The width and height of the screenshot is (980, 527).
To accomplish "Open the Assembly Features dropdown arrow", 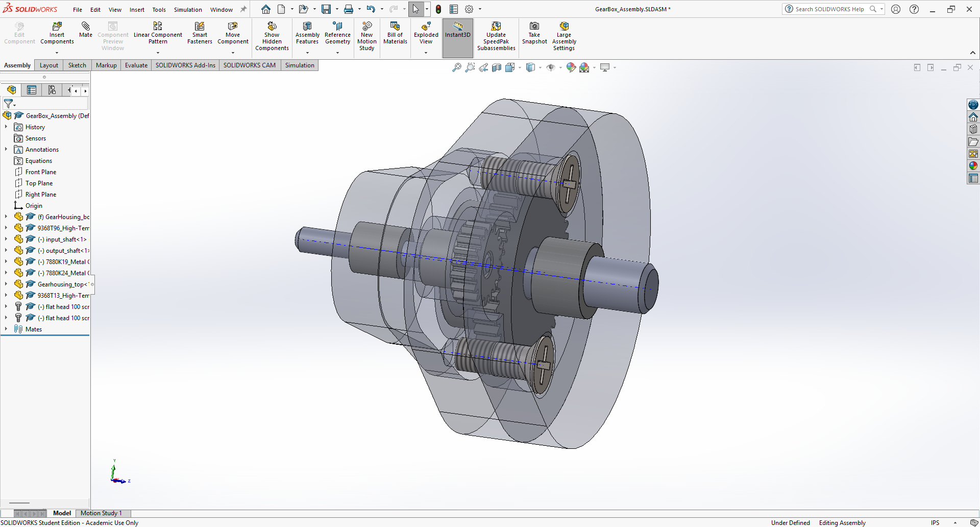I will [x=307, y=53].
